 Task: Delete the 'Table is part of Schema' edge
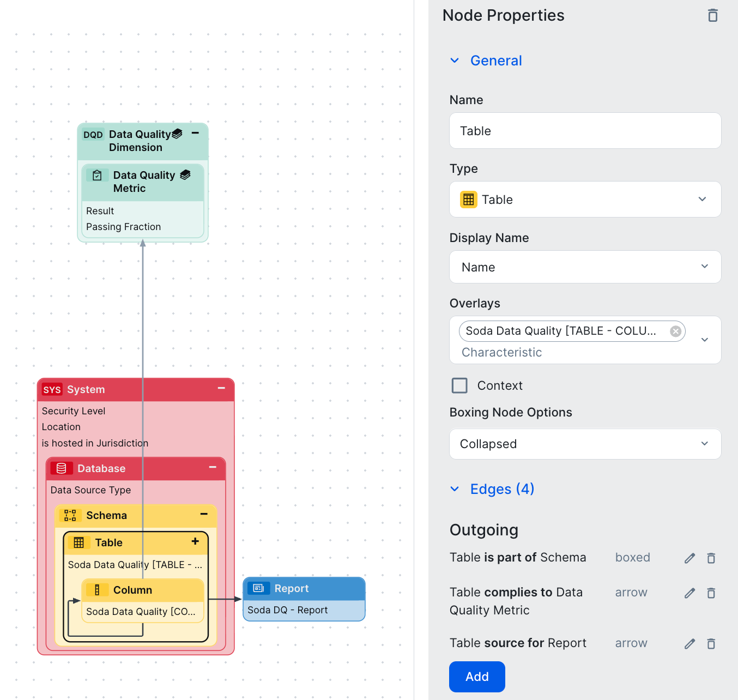click(711, 558)
